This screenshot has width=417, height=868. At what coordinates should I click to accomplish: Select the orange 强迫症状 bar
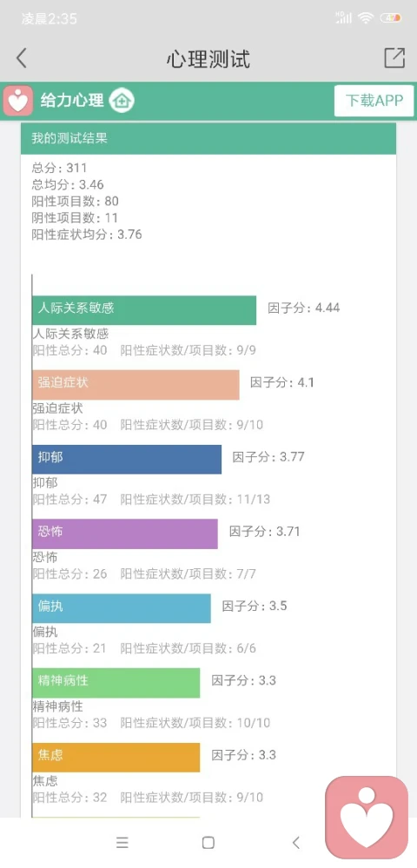point(136,385)
